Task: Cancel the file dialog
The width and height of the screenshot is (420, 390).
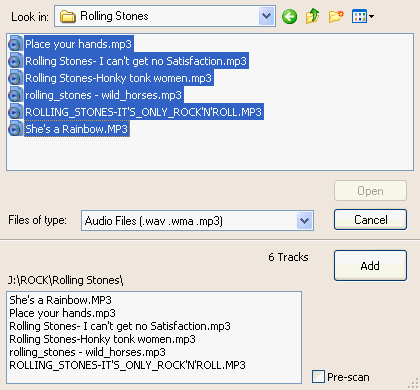Action: click(x=370, y=220)
